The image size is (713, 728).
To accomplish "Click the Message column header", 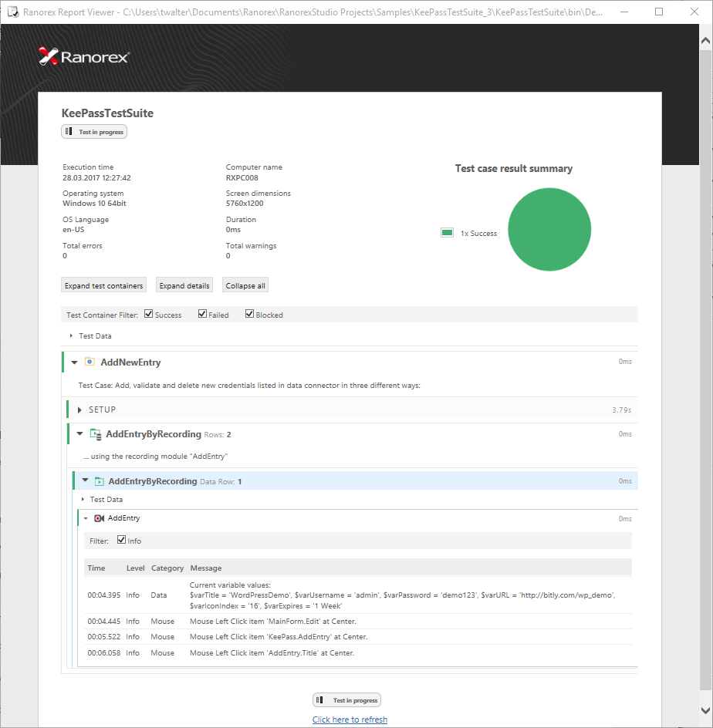I will click(206, 568).
